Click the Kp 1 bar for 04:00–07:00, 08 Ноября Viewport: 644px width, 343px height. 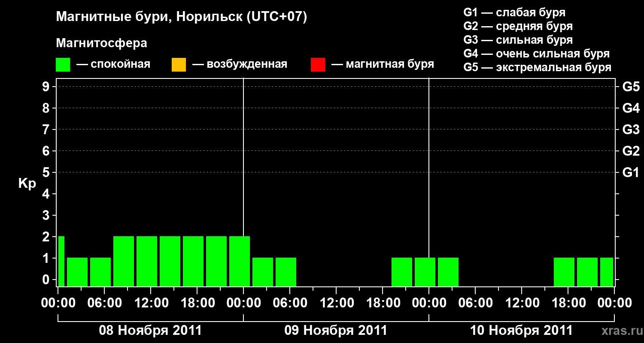point(100,272)
